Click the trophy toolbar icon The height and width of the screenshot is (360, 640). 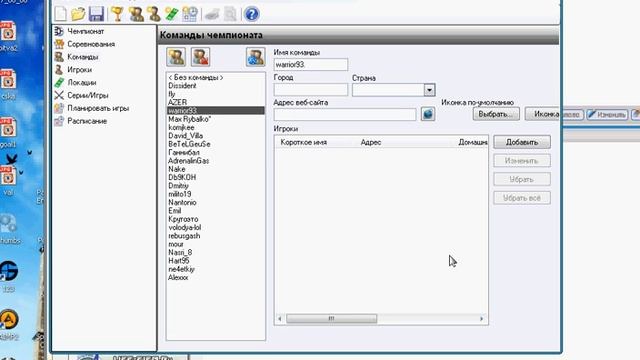pyautogui.click(x=117, y=14)
